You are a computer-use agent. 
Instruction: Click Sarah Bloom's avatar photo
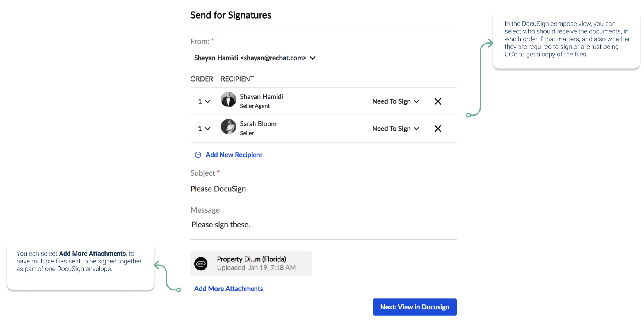coord(228,126)
